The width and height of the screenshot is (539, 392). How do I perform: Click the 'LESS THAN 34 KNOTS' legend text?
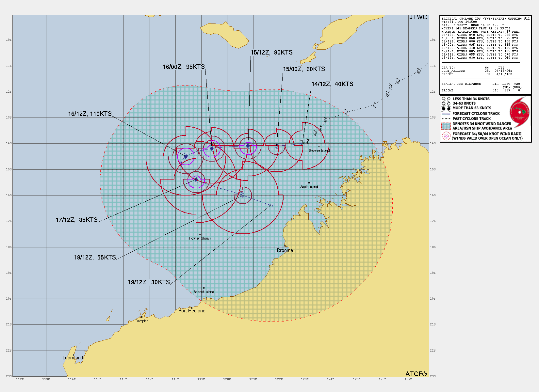471,99
